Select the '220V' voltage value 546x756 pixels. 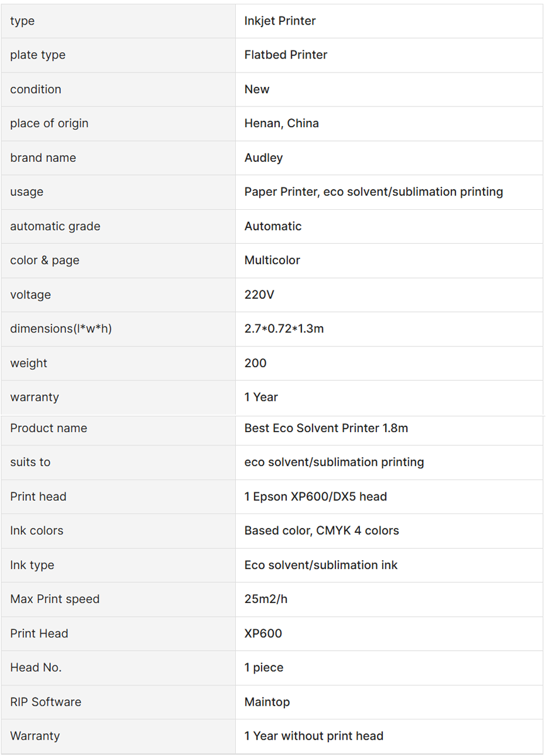click(259, 295)
